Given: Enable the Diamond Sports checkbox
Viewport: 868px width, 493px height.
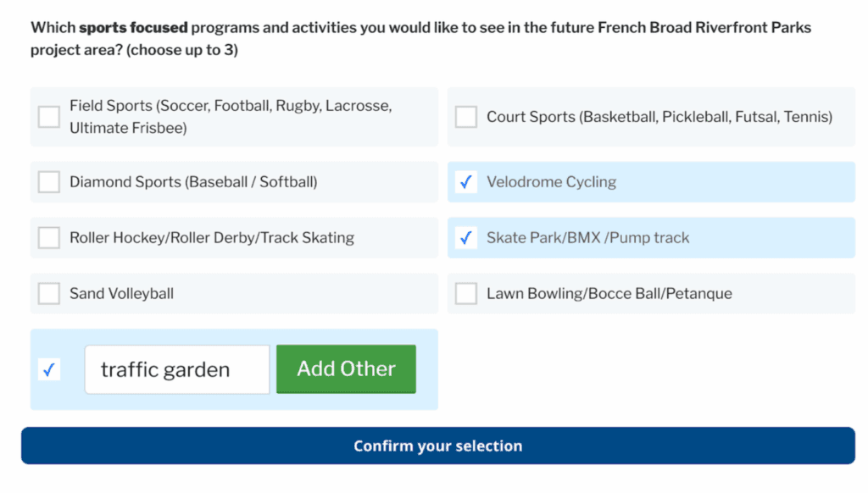Looking at the screenshot, I should coord(49,182).
